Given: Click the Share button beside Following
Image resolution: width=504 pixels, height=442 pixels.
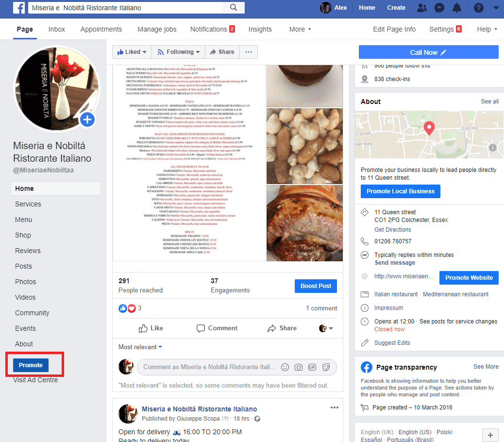Looking at the screenshot, I should (x=222, y=52).
